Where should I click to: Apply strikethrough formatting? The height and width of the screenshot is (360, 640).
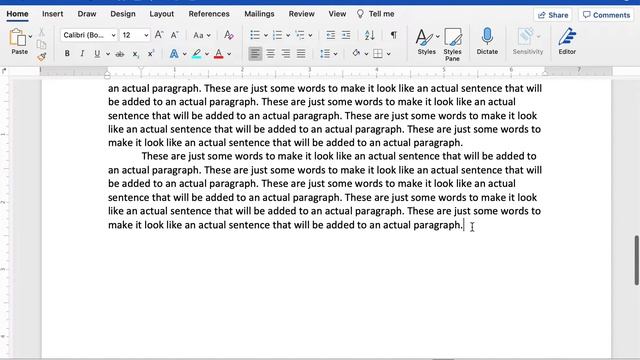(120, 54)
